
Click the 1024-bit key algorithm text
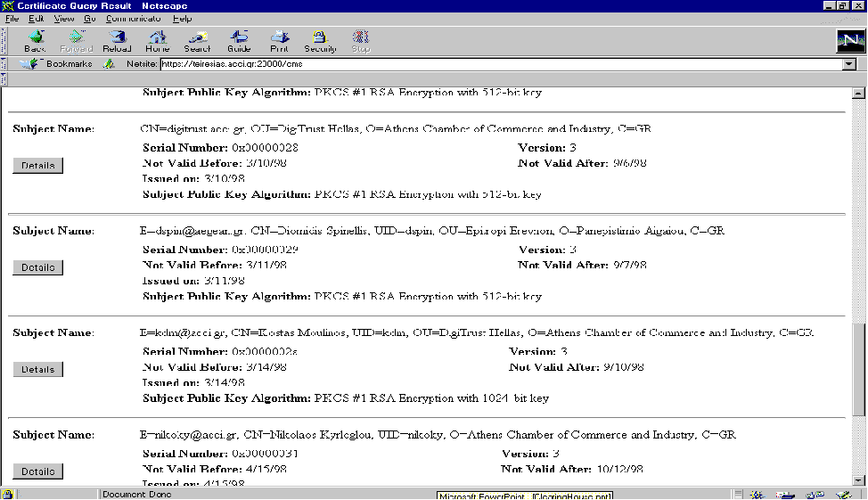coord(346,398)
